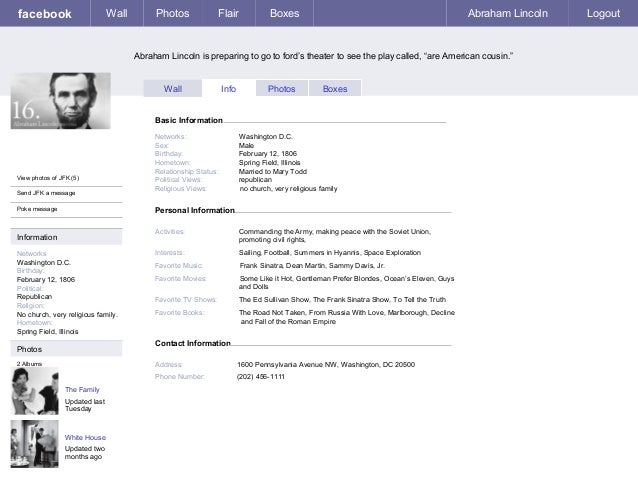
Task: Click The Family album link
Action: point(82,389)
